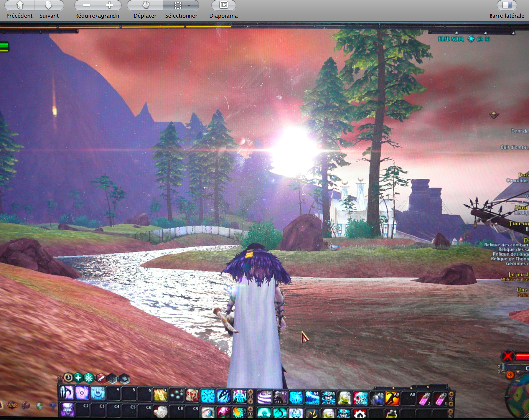Click the 'Cuir d'ombre' tracker line

point(515,147)
